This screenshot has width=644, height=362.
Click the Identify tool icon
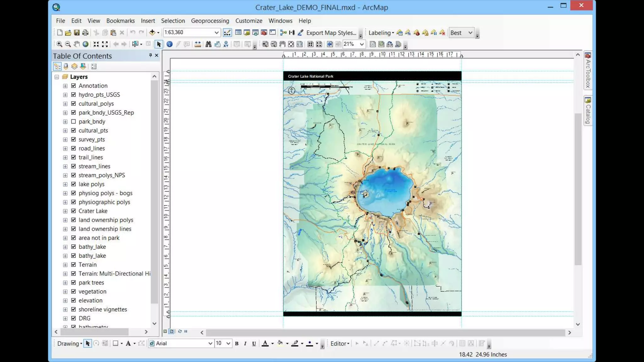tap(169, 44)
